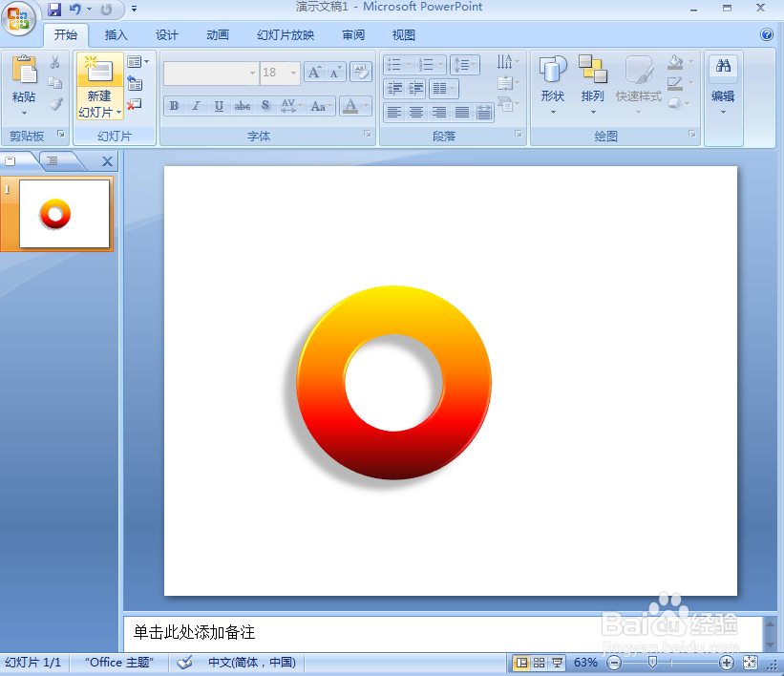Image resolution: width=784 pixels, height=676 pixels.
Task: Run spell check from the status bar
Action: (184, 663)
